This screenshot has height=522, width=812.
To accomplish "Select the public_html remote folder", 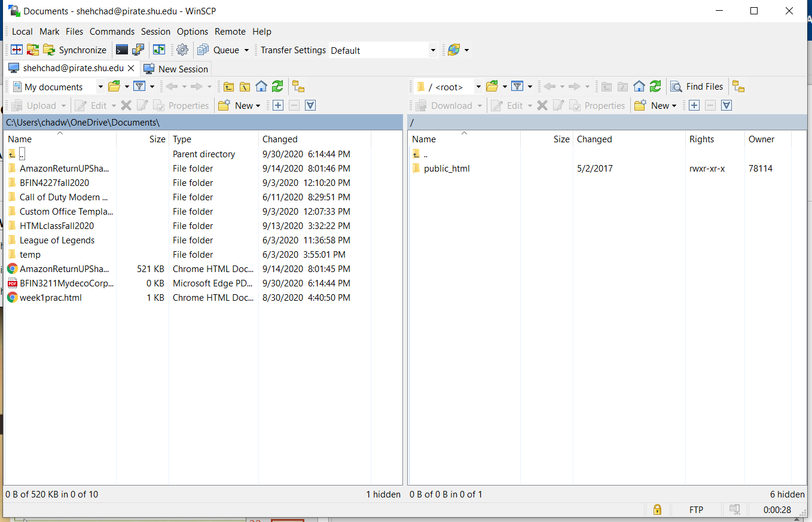I will [x=446, y=169].
